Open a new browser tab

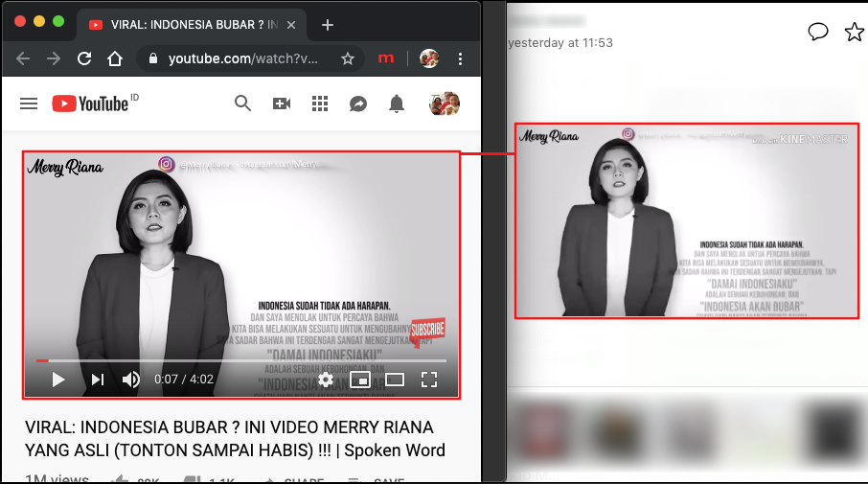[328, 25]
